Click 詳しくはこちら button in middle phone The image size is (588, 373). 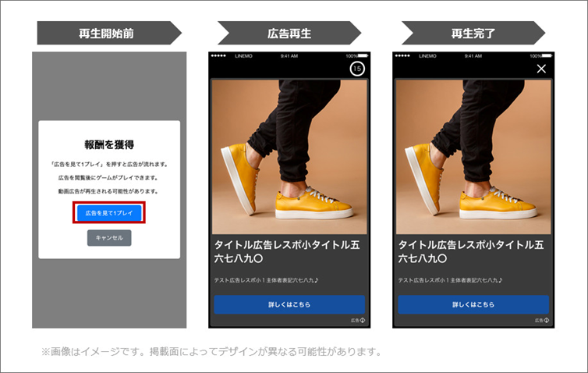[x=289, y=304]
